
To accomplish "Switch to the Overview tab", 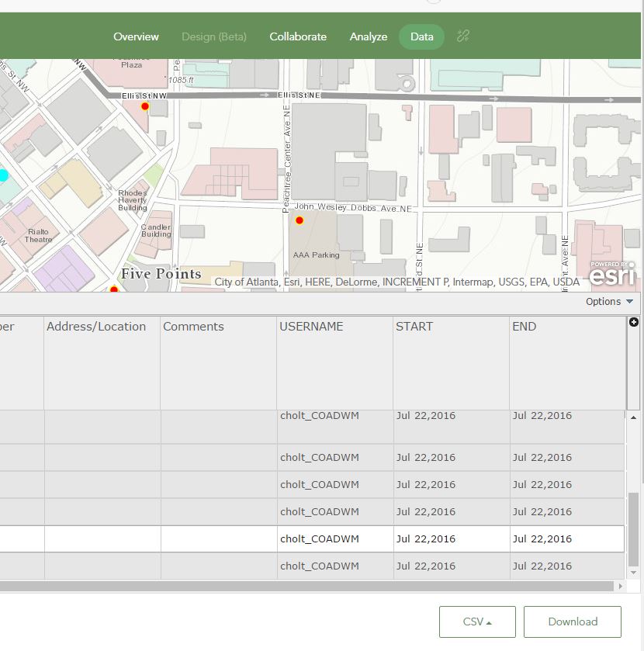I will tap(136, 36).
